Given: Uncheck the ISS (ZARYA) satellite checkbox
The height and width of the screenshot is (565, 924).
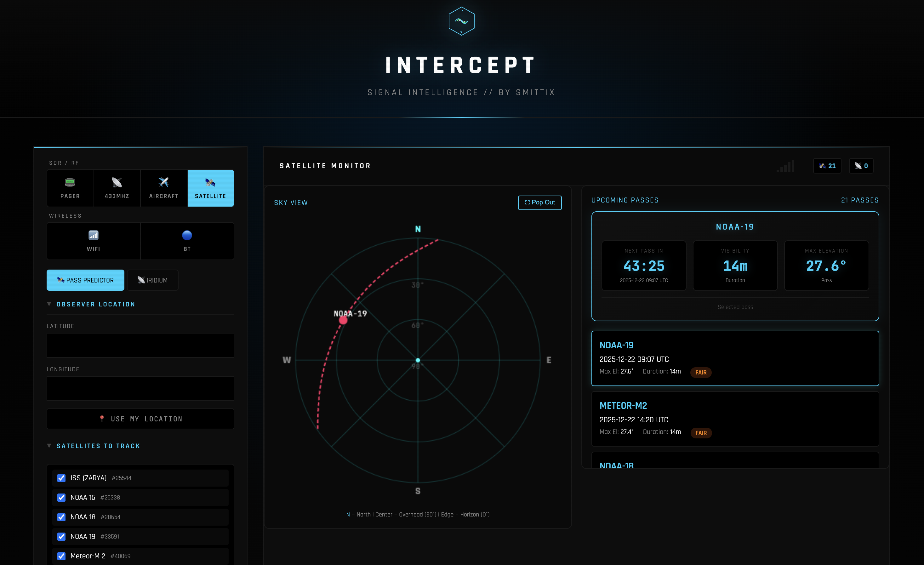Looking at the screenshot, I should point(61,478).
